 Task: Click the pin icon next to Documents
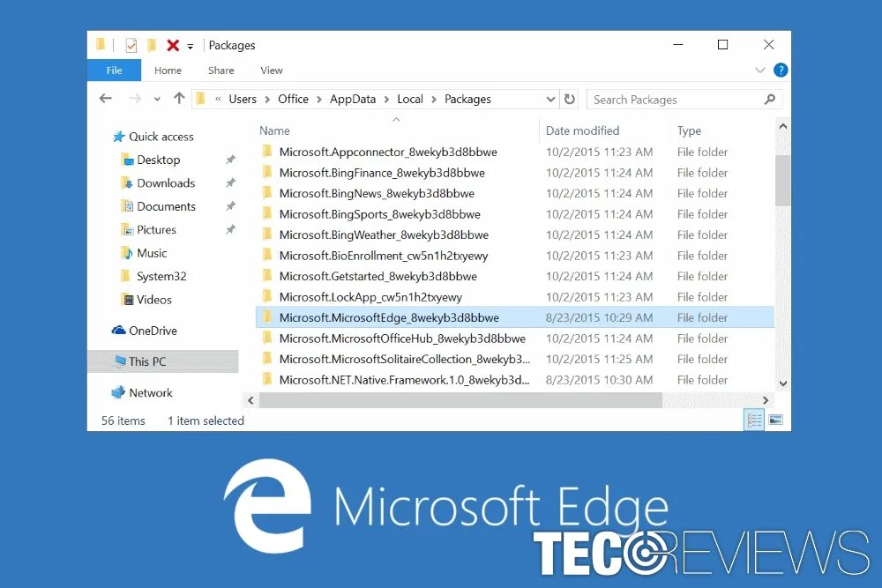230,206
